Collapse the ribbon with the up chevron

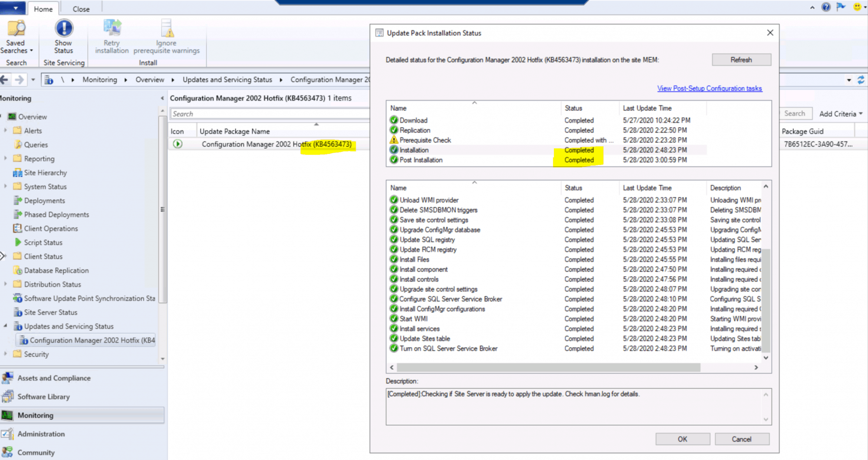812,7
